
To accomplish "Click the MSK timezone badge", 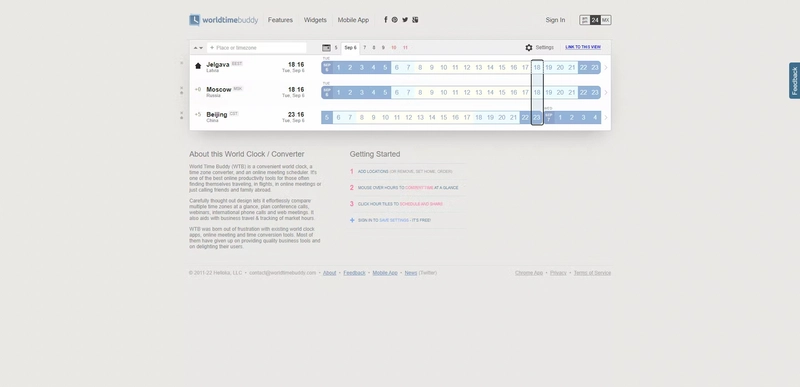I will tap(238, 88).
